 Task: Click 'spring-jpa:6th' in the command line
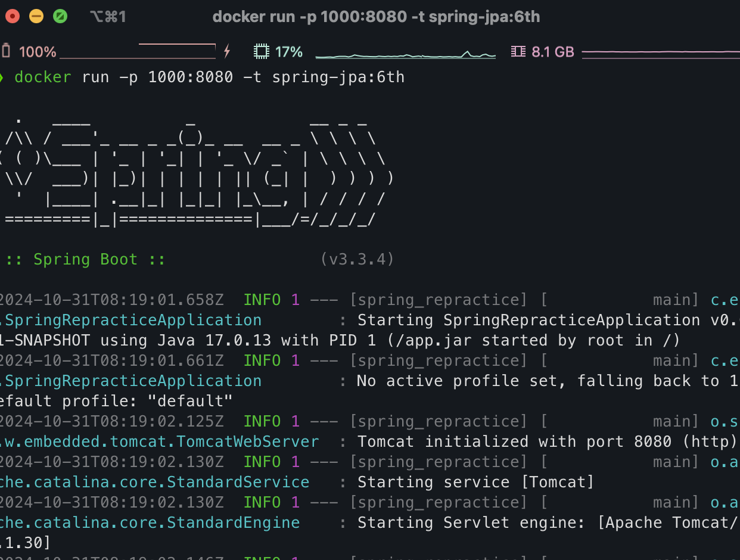338,77
